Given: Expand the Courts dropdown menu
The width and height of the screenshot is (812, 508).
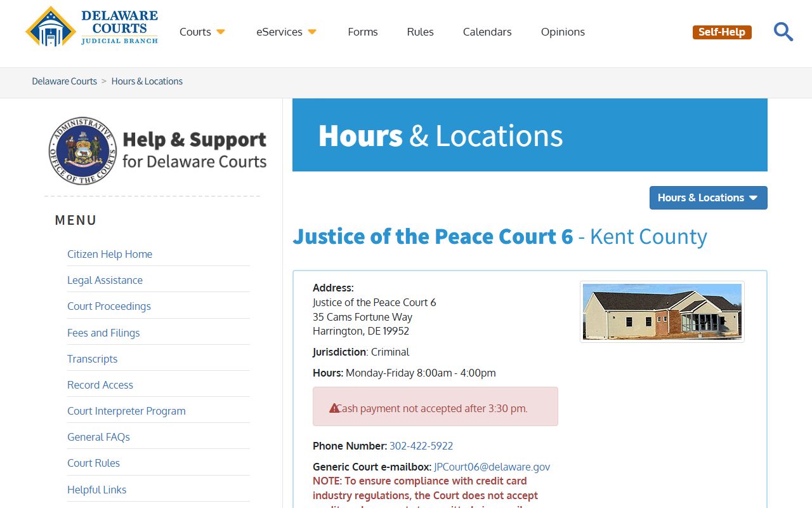Looking at the screenshot, I should coord(202,32).
